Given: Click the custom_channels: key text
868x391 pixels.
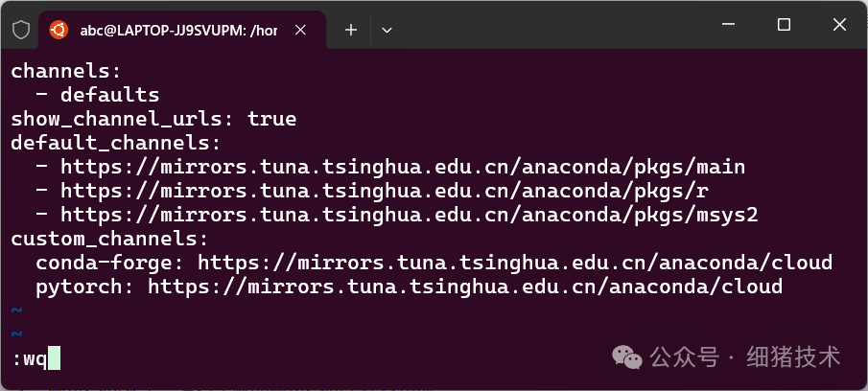Looking at the screenshot, I should tap(109, 239).
